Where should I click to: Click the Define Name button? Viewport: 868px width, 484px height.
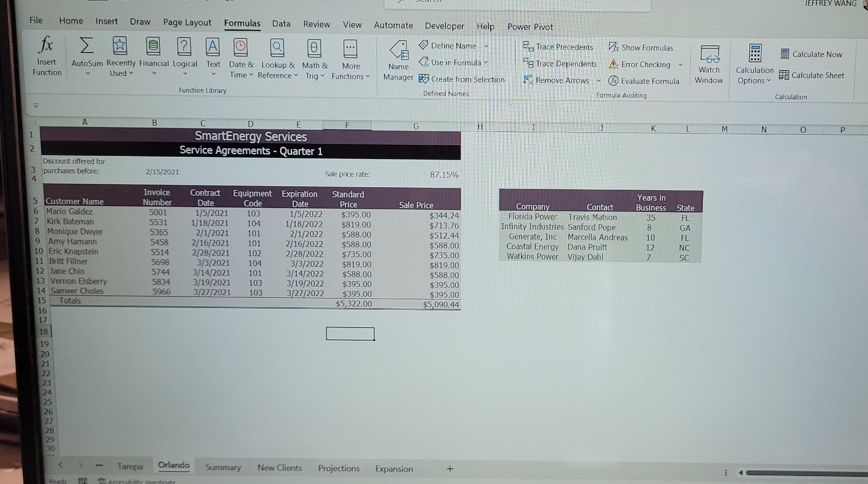(448, 45)
